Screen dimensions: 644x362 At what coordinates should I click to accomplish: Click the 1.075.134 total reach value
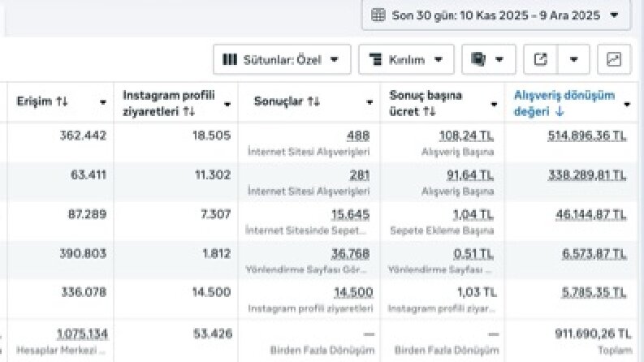pyautogui.click(x=82, y=334)
